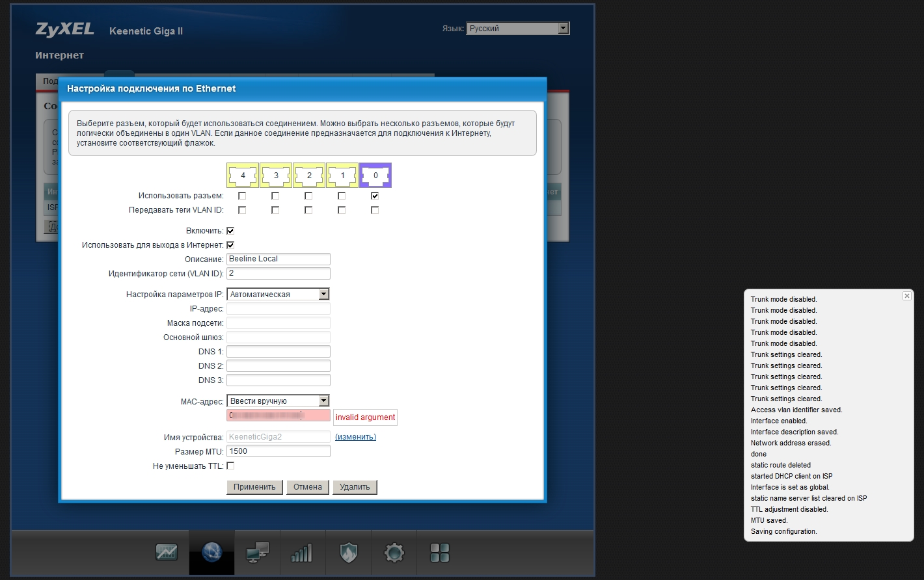Open the language dropdown 'Русский'

(518, 29)
